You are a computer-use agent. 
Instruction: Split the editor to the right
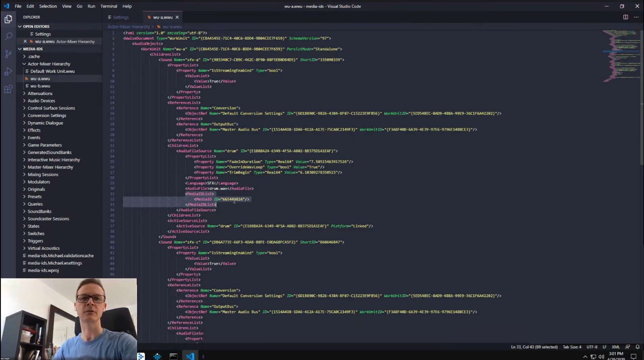[x=625, y=17]
